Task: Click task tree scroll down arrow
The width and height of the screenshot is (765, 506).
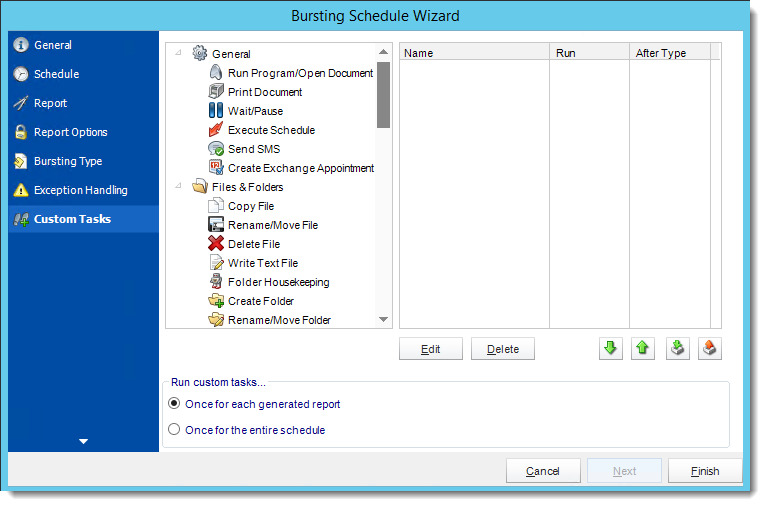Action: [x=383, y=320]
